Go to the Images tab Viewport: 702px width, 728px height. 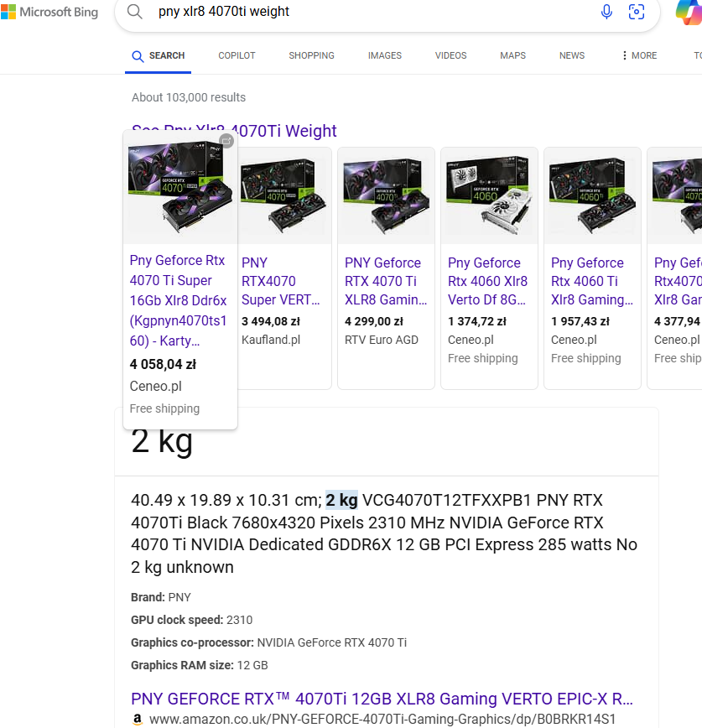[384, 55]
